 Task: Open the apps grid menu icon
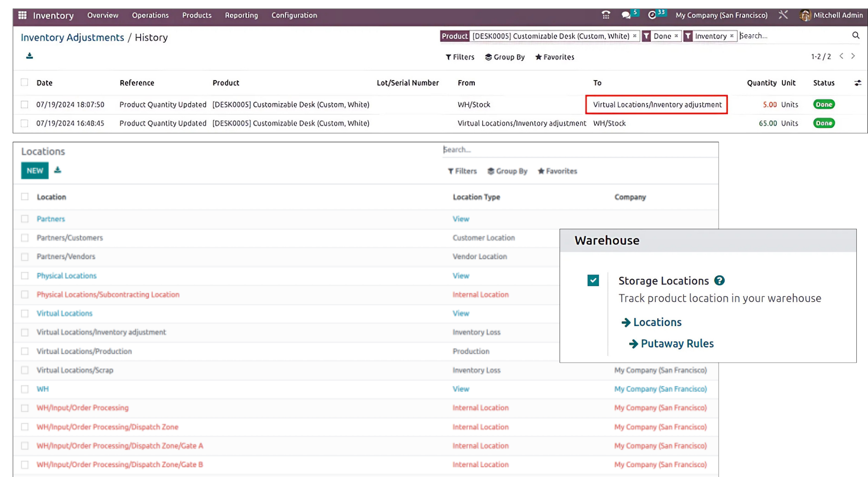click(x=23, y=15)
